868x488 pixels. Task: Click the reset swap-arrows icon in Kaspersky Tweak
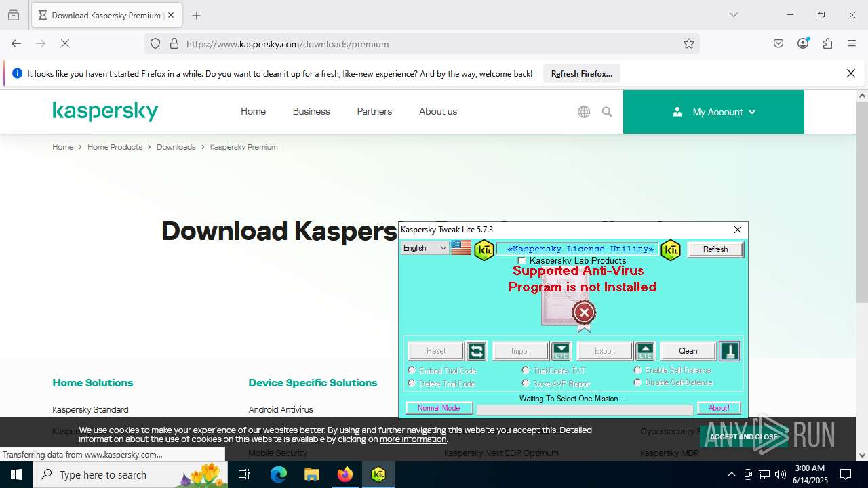[477, 350]
